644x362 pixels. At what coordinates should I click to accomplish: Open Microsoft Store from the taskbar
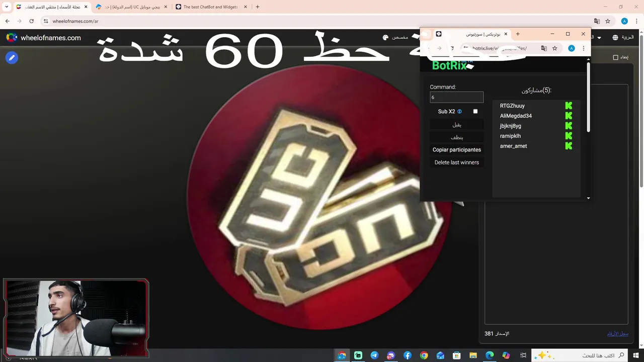point(457,355)
